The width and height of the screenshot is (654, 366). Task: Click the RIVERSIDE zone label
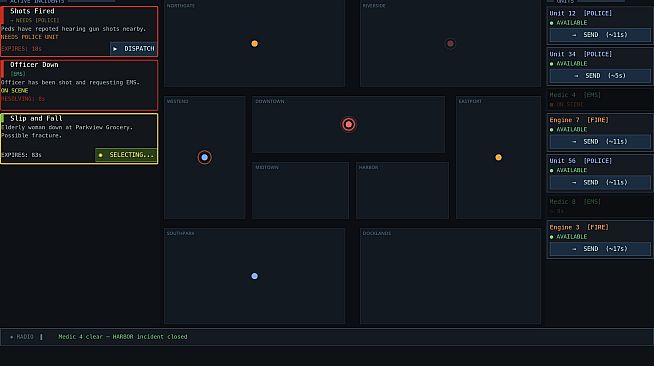point(374,6)
